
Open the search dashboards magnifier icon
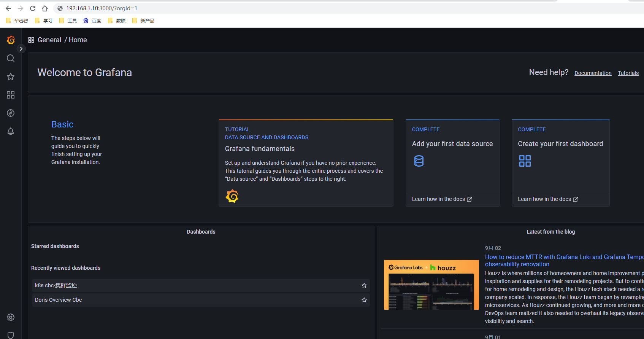(x=11, y=58)
